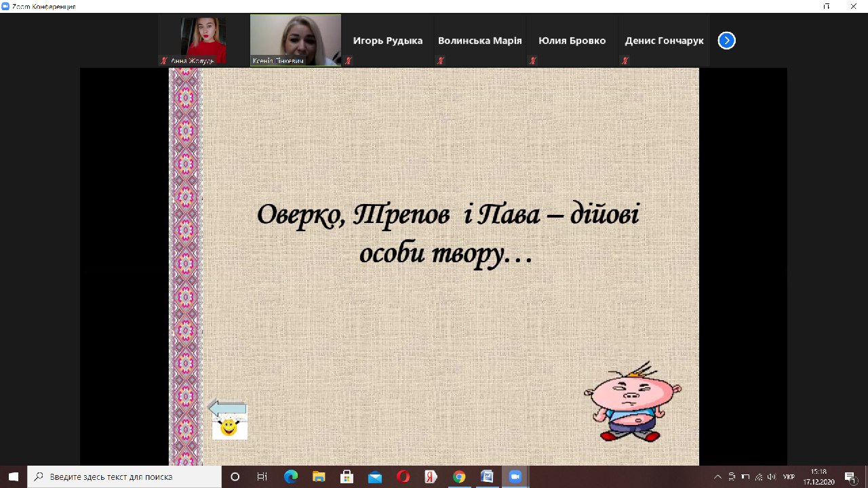Open Zoom from the taskbar
The width and height of the screenshot is (868, 488).
point(514,476)
